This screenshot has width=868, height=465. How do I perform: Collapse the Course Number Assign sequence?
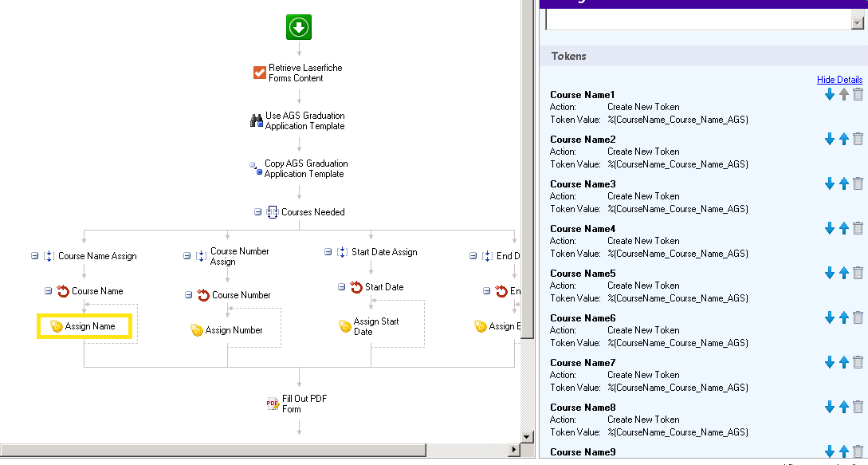tap(187, 256)
